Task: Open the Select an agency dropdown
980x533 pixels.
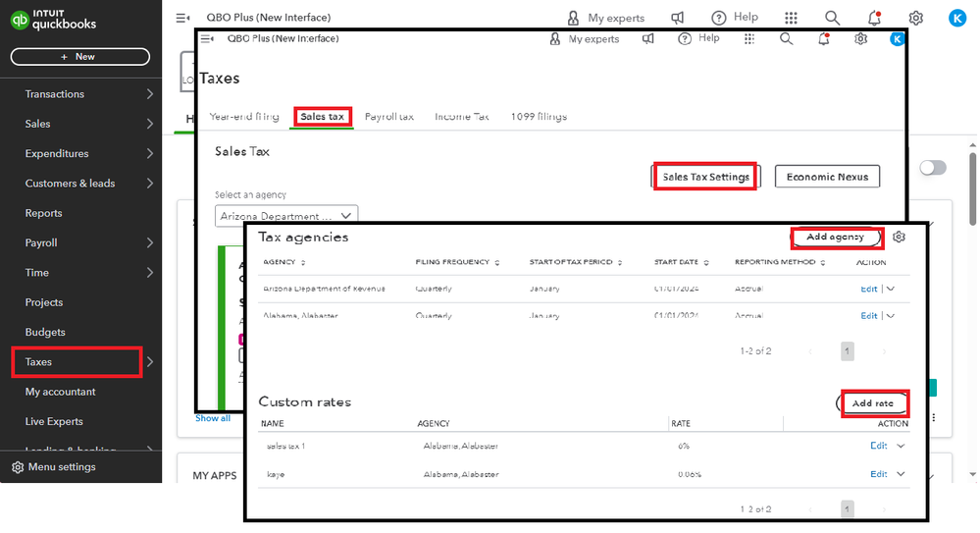Action: click(286, 216)
